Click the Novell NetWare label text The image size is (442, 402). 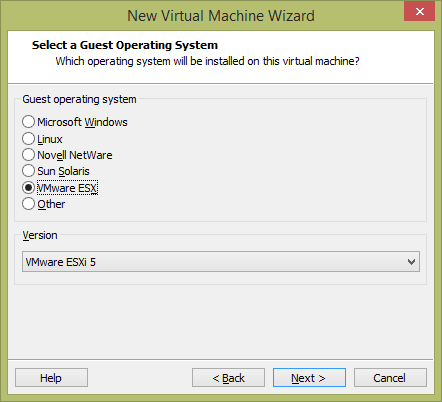click(75, 155)
